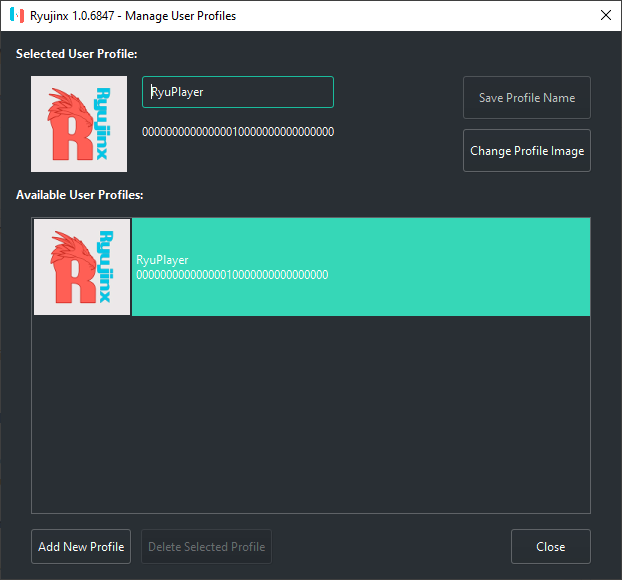Close the Manage User Profiles dialog
This screenshot has height=580, width=622.
(x=551, y=547)
